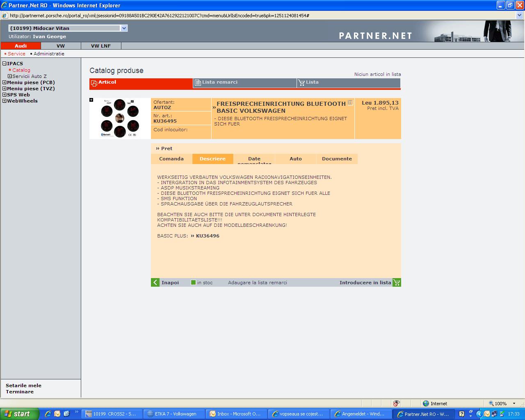Switch to Inbox - Microsoft Outlook taskbar window
Image resolution: width=525 pixels, height=420 pixels.
237,414
